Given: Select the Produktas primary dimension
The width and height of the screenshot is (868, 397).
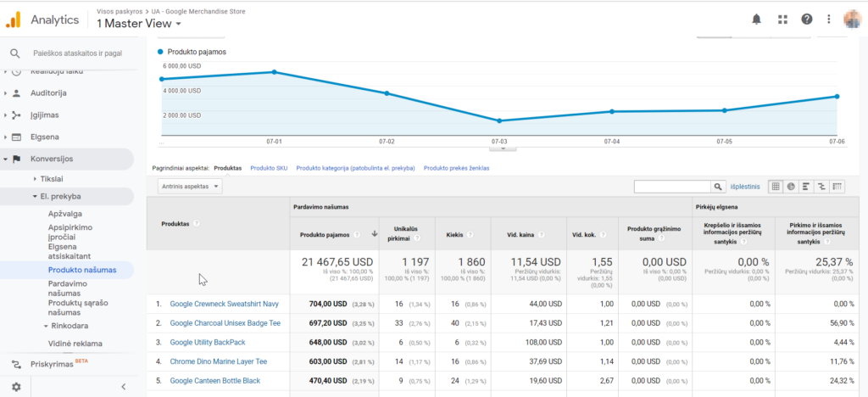Looking at the screenshot, I should coord(227,168).
